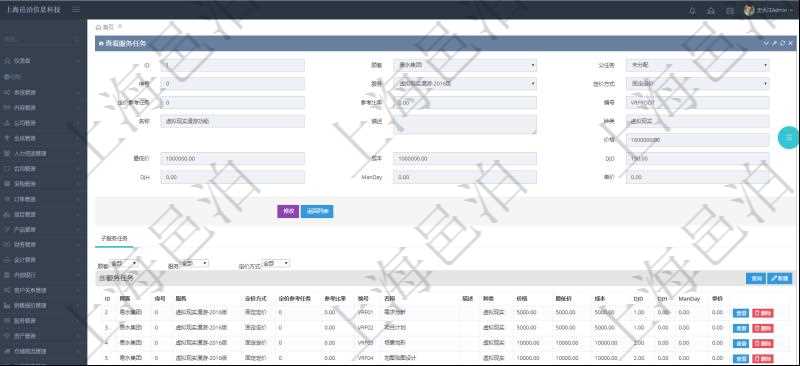800x366 pixels.
Task: Open the 定价方式 filter dropdown above table
Action: (276, 263)
